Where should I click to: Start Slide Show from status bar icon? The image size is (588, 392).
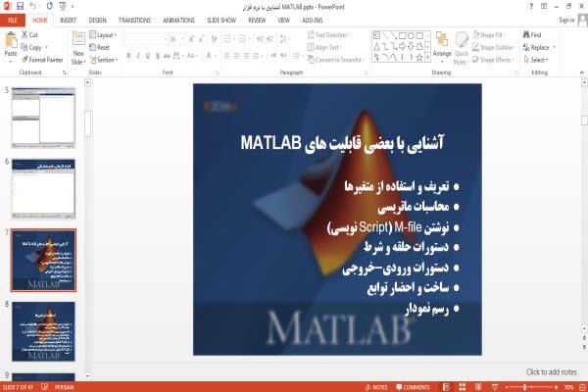pos(495,387)
